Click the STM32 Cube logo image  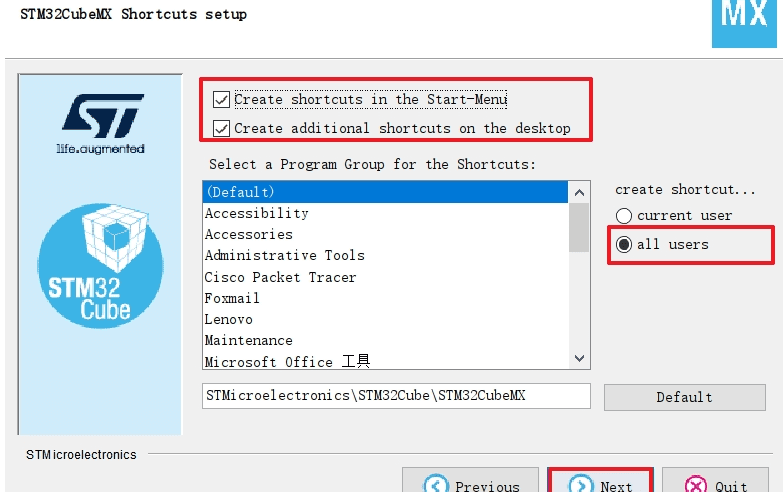99,264
